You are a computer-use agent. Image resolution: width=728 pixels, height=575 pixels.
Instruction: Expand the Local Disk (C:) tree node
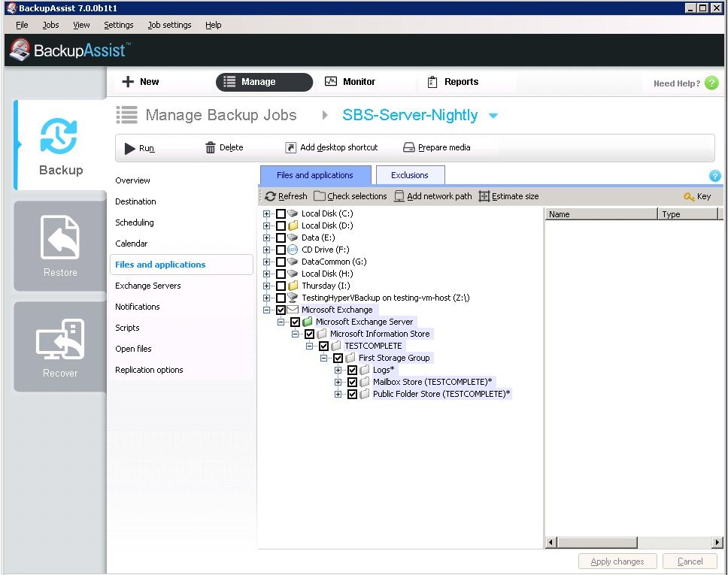(x=266, y=214)
